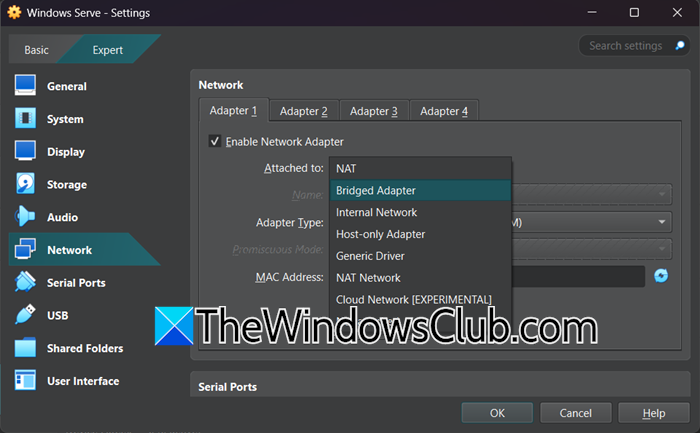Uncheck Enable Network Adapter checkbox

215,142
